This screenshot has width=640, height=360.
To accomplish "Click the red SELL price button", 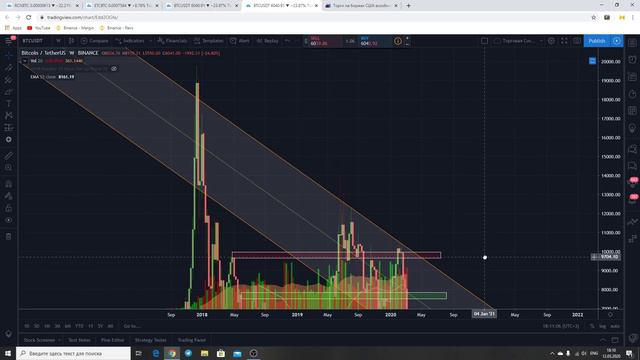I will [x=325, y=41].
